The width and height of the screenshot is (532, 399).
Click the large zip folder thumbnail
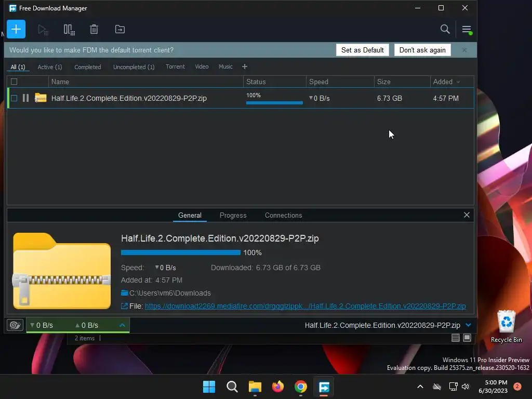(x=62, y=270)
